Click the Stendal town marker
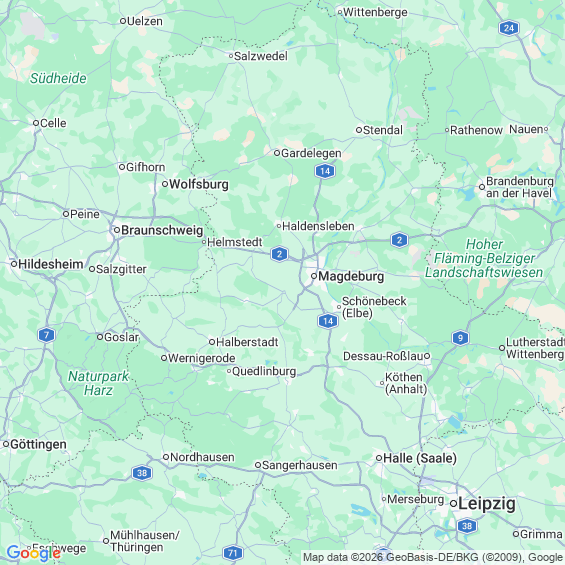The image size is (565, 565). click(x=359, y=130)
